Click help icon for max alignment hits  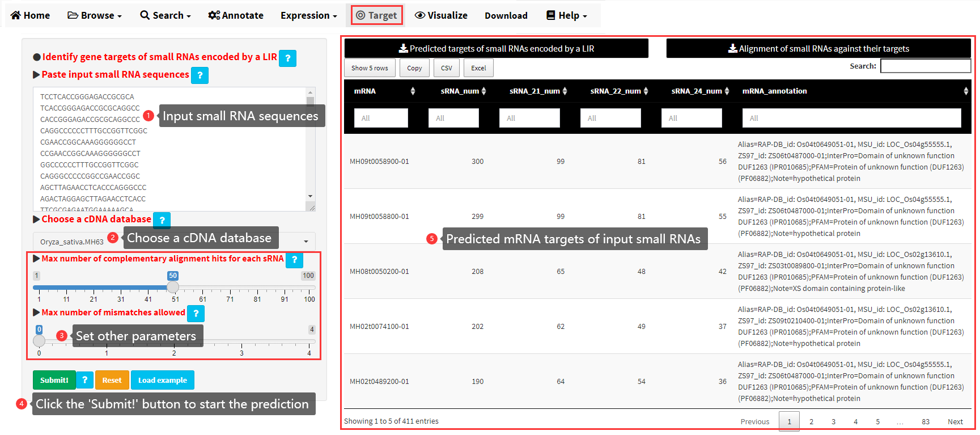point(294,260)
